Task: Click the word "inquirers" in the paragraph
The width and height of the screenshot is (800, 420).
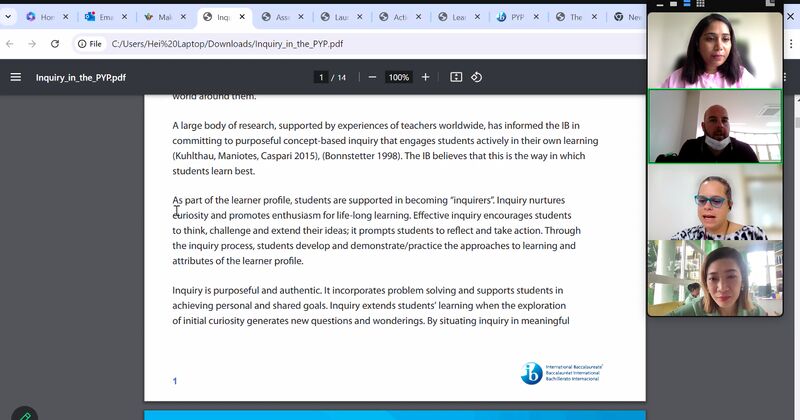Action: point(471,200)
